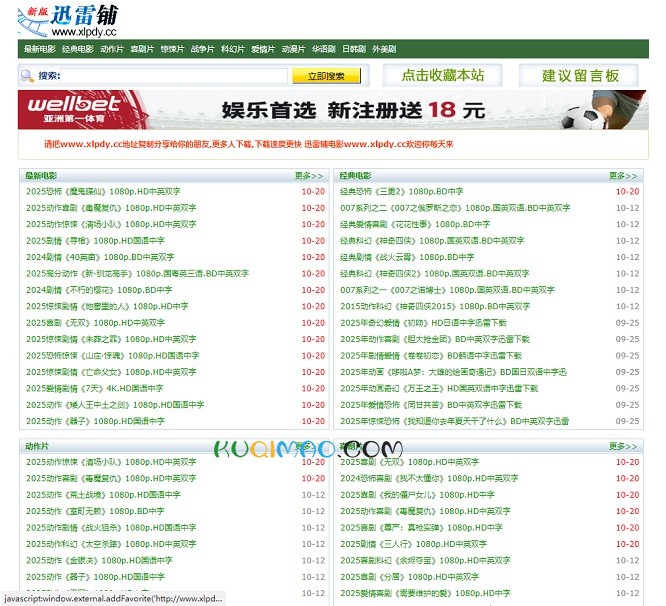Open the 科幻片 category in navigation
The image size is (666, 606).
pos(232,49)
